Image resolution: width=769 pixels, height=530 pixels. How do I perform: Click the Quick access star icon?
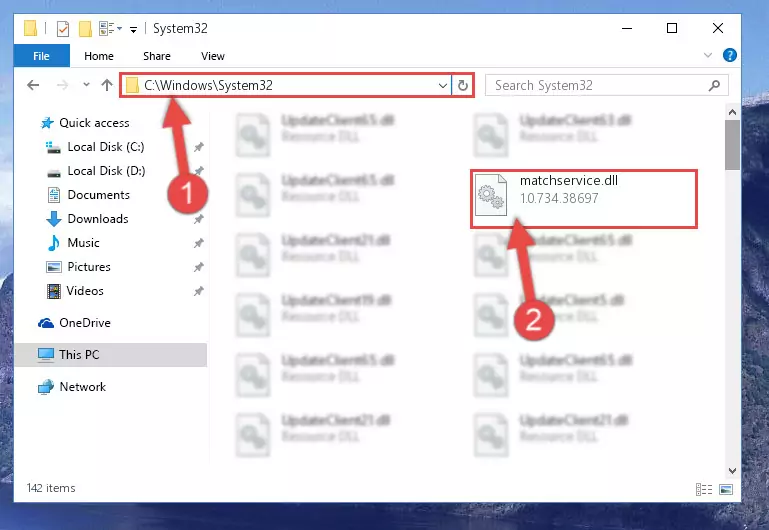(47, 123)
